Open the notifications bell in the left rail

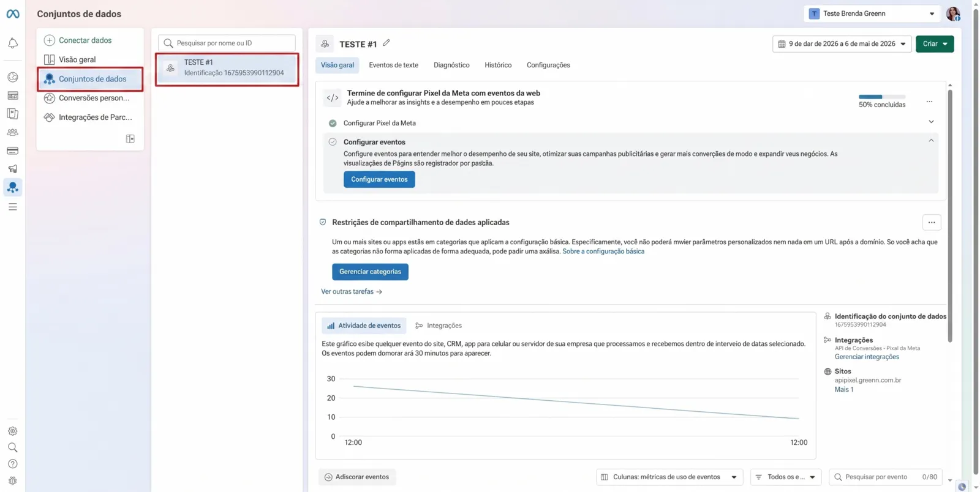[x=13, y=43]
